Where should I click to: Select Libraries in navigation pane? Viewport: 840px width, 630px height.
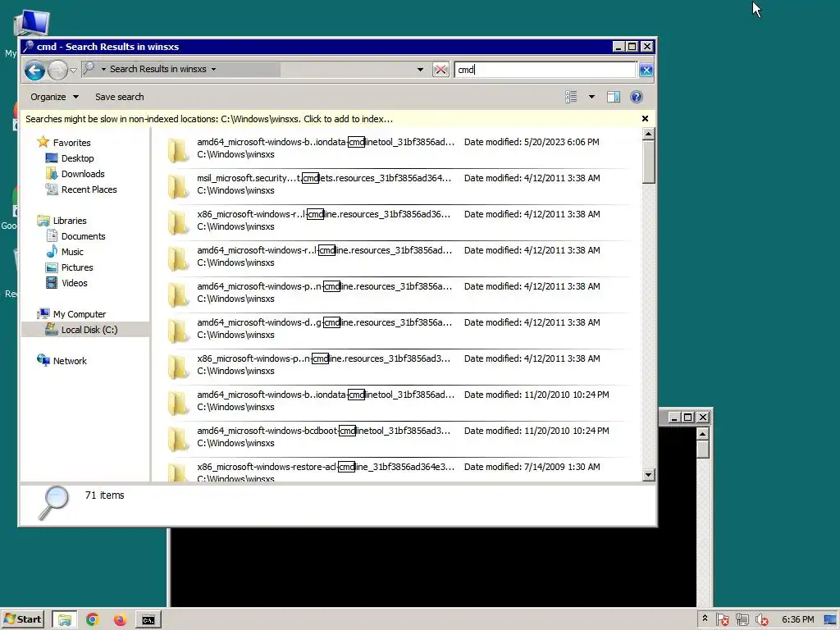coord(69,221)
